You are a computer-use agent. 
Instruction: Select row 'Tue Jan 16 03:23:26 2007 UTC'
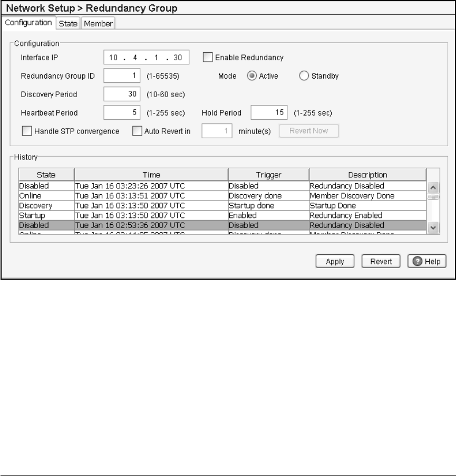pyautogui.click(x=222, y=186)
